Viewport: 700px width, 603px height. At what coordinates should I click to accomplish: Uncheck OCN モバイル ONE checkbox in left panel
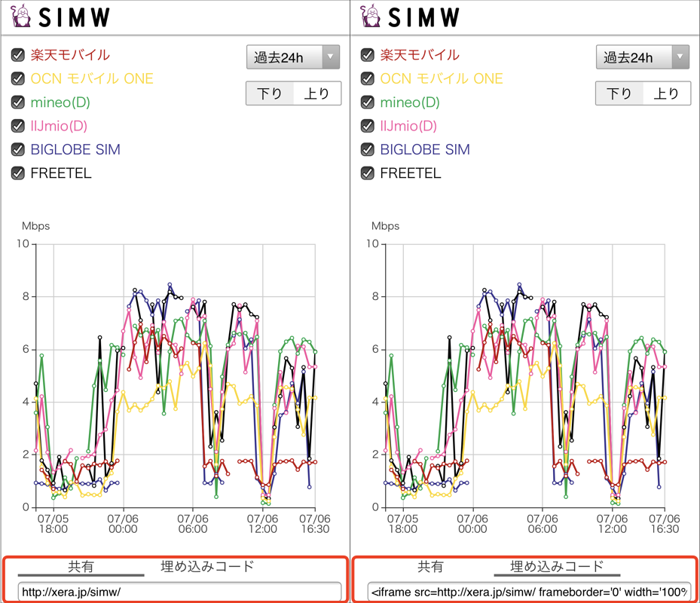click(x=18, y=78)
